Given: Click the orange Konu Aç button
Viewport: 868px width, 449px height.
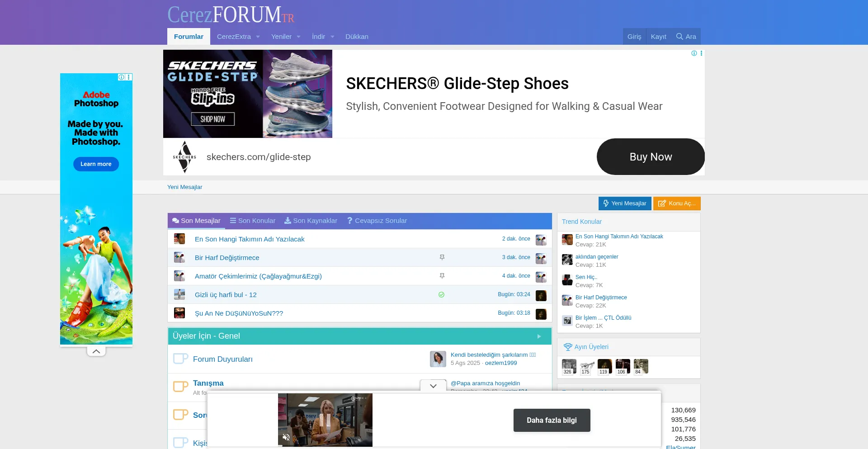Looking at the screenshot, I should click(x=677, y=203).
